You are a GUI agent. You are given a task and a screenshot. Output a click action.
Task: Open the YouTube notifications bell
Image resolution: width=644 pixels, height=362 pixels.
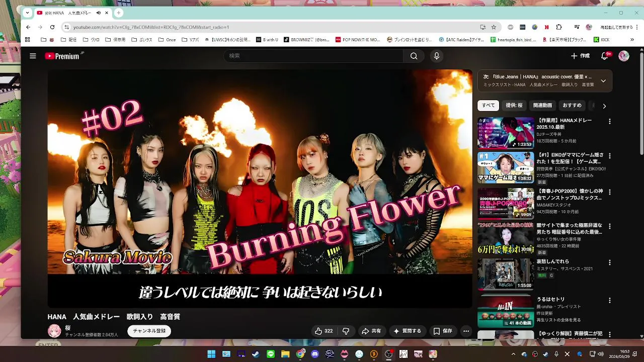[605, 56]
